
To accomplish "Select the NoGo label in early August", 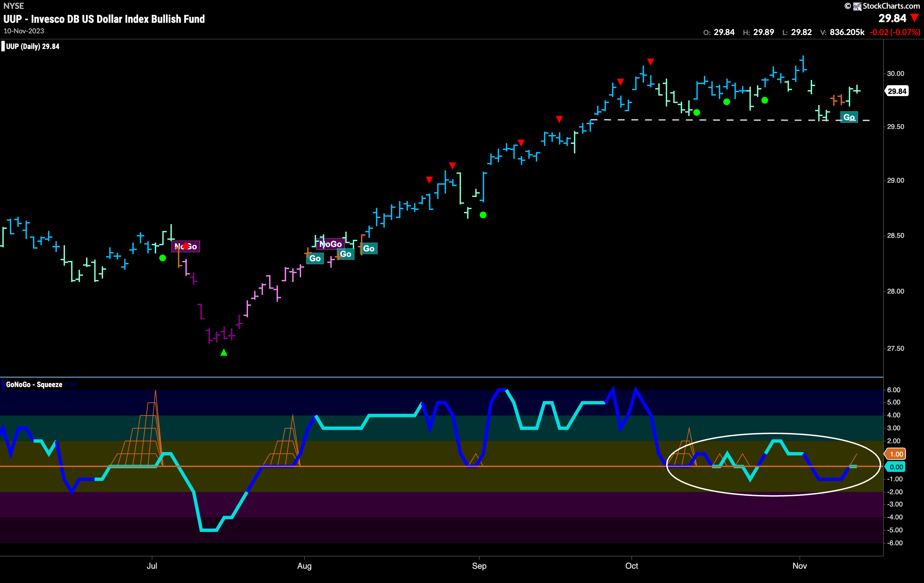I will [x=330, y=244].
